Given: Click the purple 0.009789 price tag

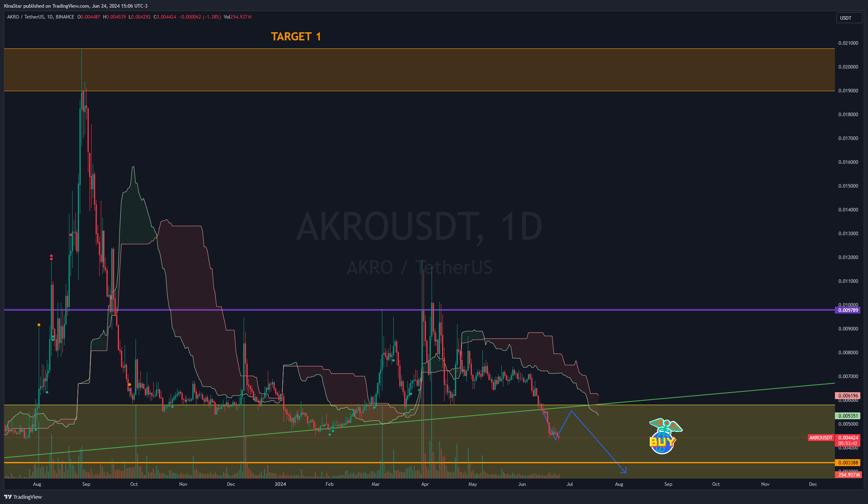Looking at the screenshot, I should pos(848,310).
